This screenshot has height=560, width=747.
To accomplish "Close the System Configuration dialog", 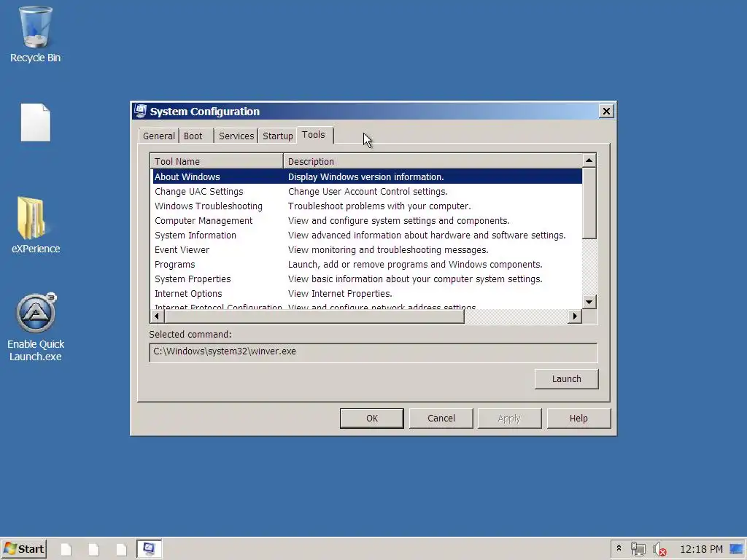I will click(x=606, y=112).
